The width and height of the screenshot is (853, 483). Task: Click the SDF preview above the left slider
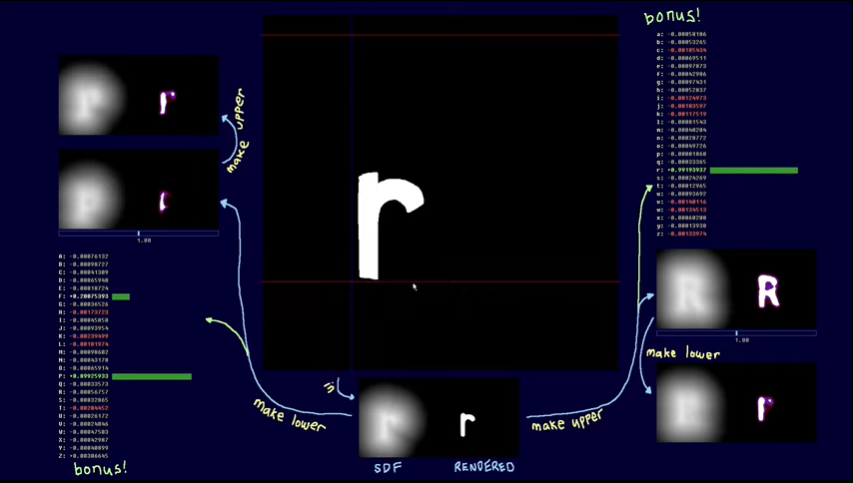pos(90,190)
